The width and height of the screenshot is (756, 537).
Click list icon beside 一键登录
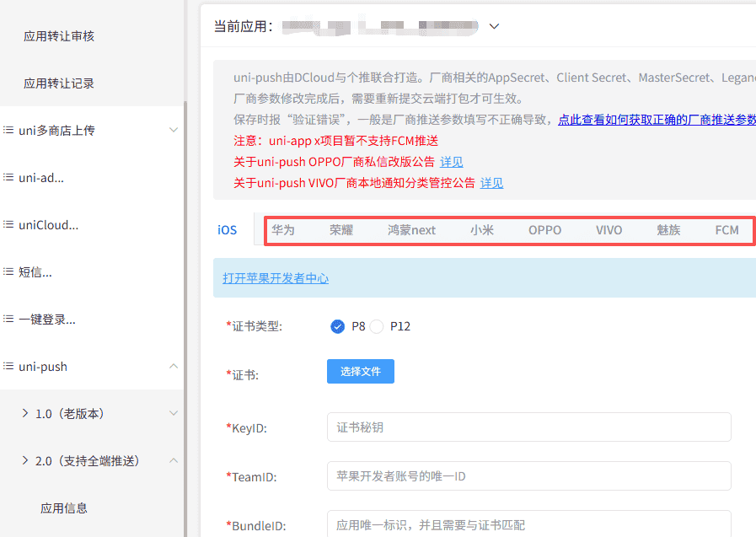click(8, 320)
